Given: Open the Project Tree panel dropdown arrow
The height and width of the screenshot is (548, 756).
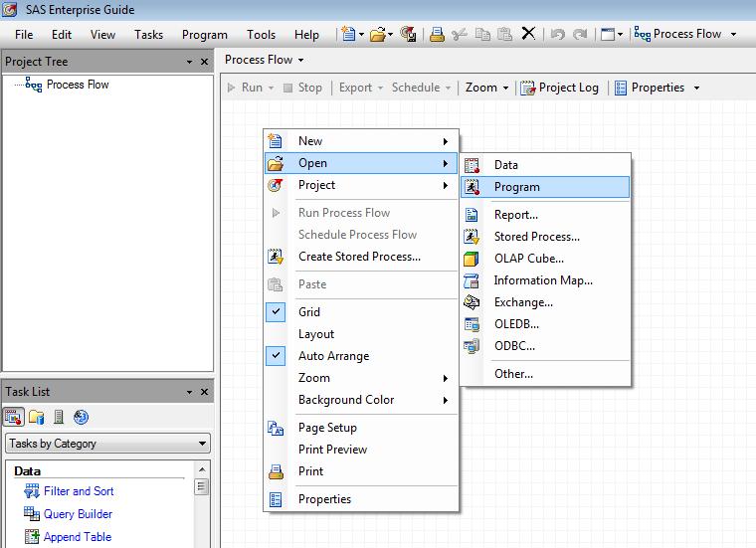Looking at the screenshot, I should (189, 62).
